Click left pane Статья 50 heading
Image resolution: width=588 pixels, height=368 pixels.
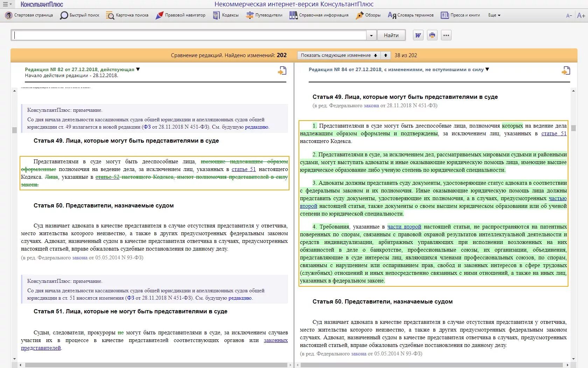click(104, 205)
